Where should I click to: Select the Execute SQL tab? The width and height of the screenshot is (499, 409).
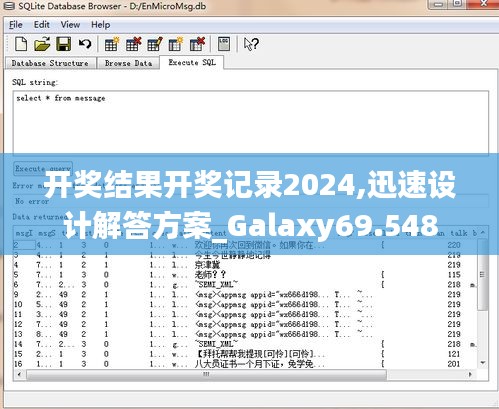pos(192,62)
